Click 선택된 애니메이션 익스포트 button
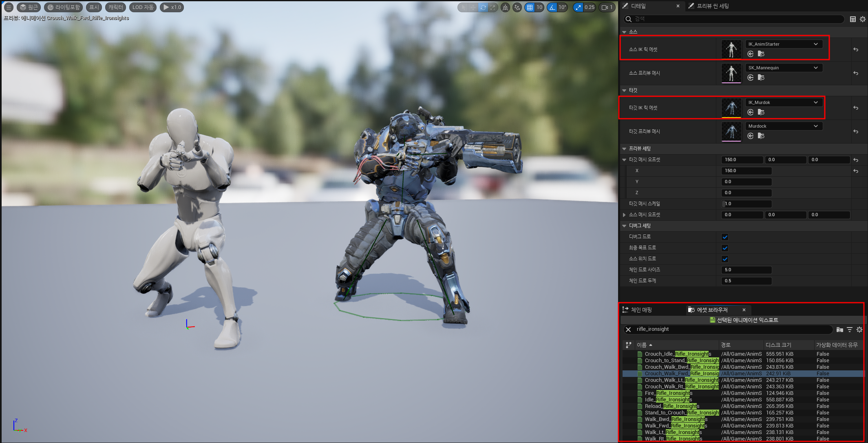The width and height of the screenshot is (868, 443). click(x=744, y=320)
